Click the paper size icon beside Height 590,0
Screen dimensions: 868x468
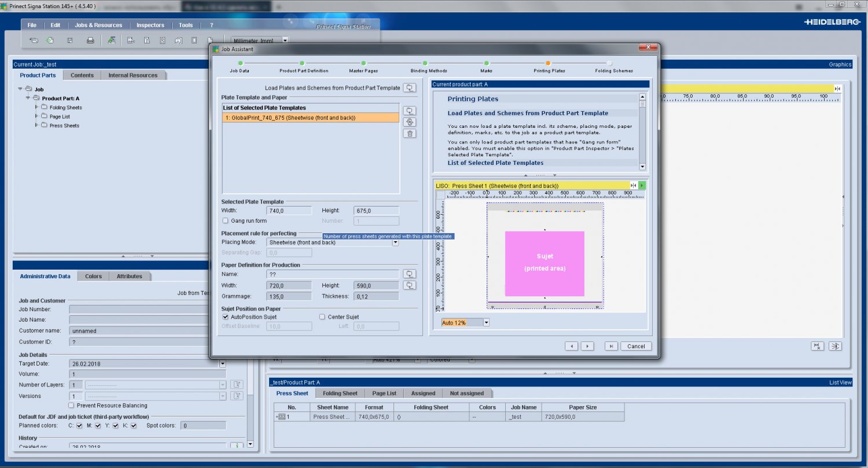point(410,285)
